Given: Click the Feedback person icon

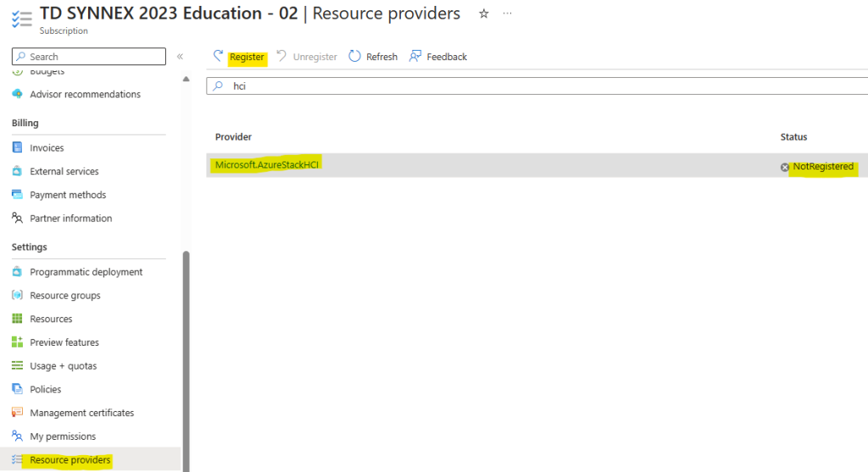Looking at the screenshot, I should click(x=415, y=56).
